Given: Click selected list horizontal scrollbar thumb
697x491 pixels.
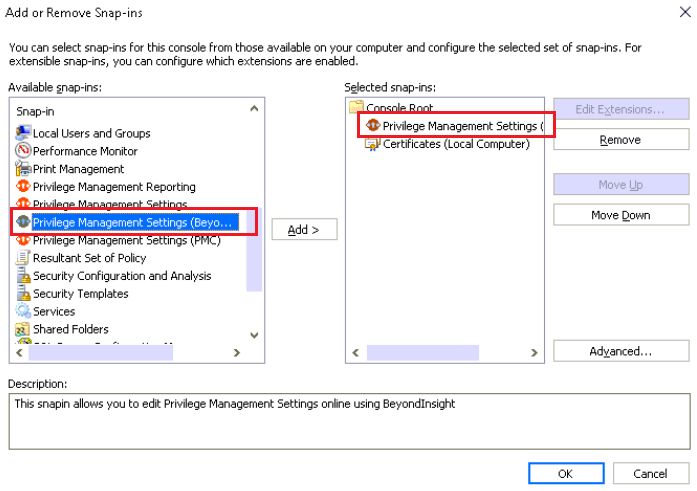Looking at the screenshot, I should pyautogui.click(x=423, y=353).
